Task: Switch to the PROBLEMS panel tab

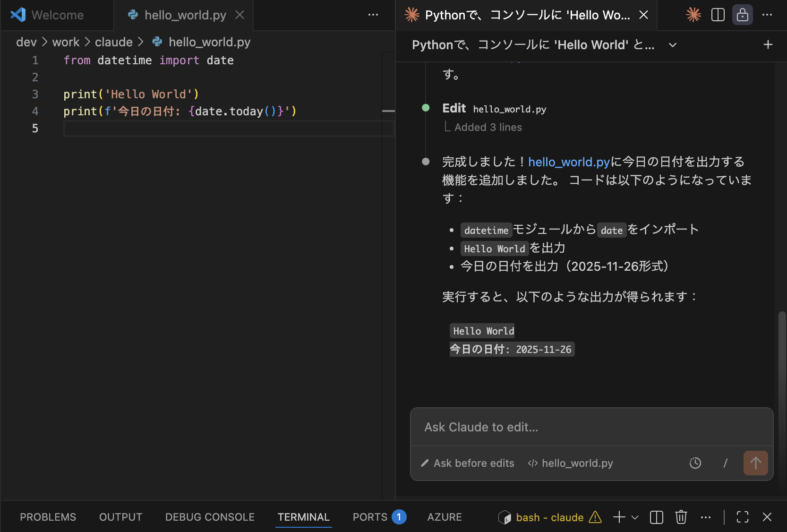Action: [x=48, y=517]
